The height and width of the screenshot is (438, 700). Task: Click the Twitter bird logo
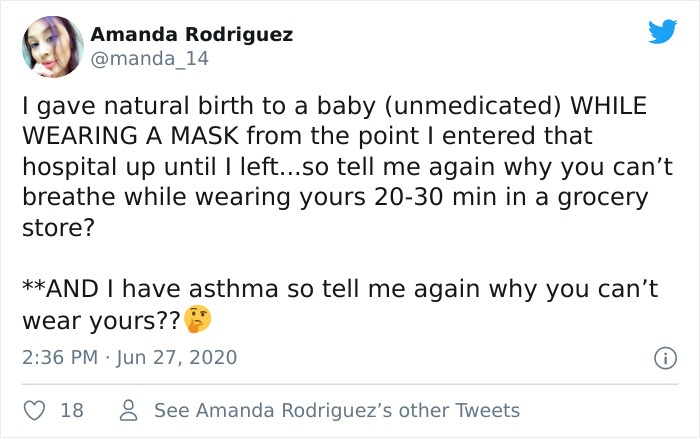[x=661, y=34]
